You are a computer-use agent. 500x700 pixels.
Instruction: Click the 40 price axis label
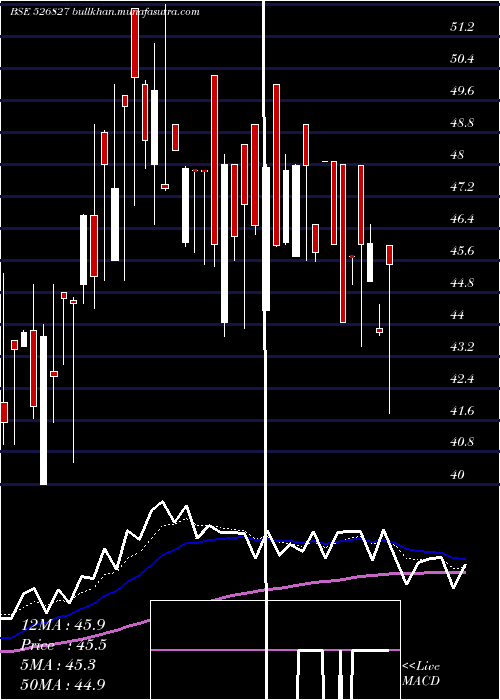coord(458,475)
